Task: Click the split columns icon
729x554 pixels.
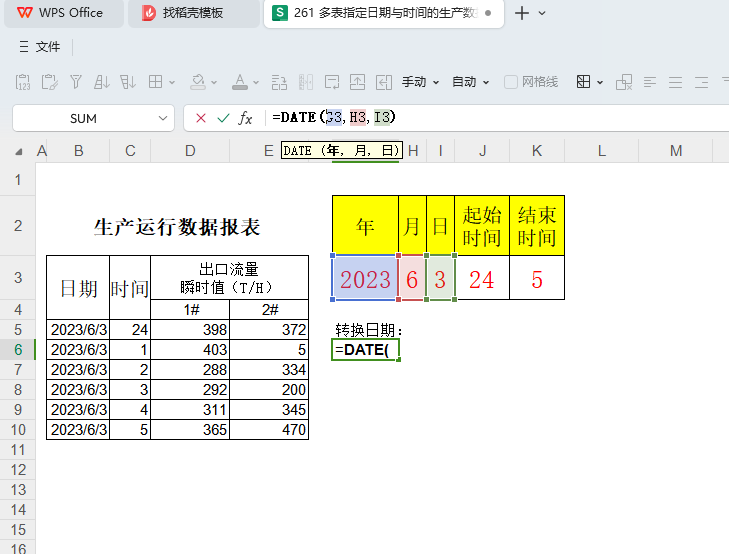Action: [305, 82]
